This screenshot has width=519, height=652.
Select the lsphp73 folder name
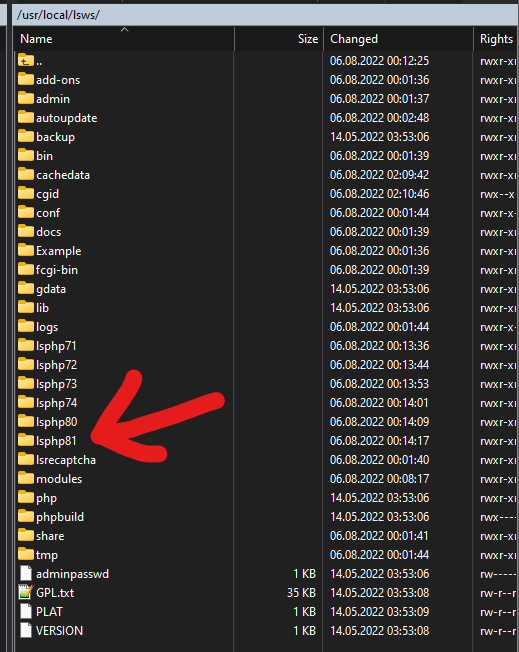[x=57, y=384]
